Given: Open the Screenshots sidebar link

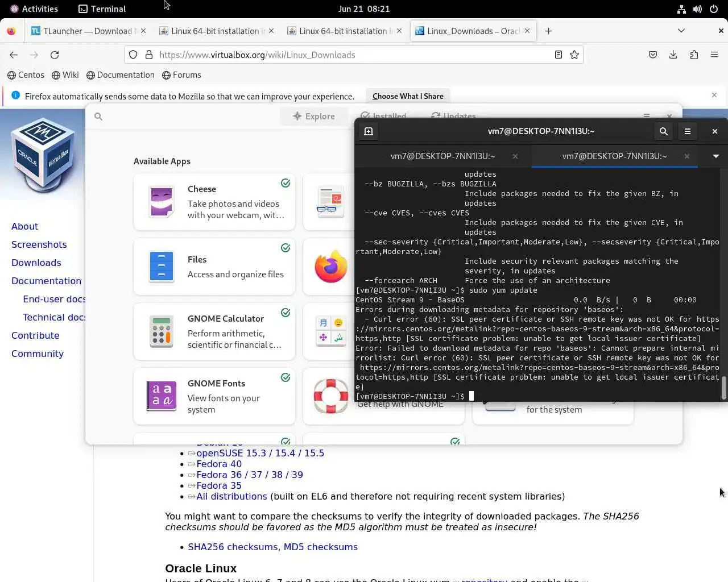Looking at the screenshot, I should pyautogui.click(x=39, y=244).
